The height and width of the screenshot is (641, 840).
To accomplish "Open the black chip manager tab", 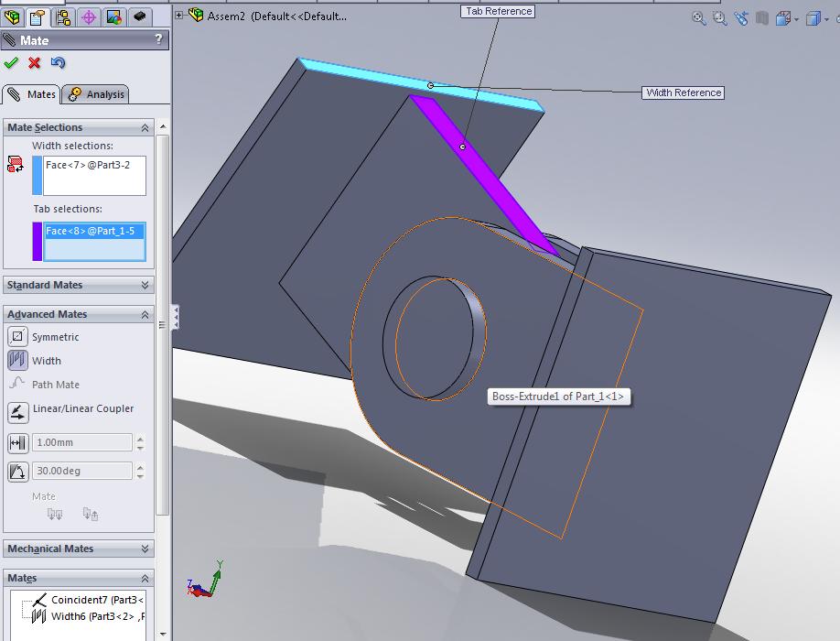I will click(140, 17).
